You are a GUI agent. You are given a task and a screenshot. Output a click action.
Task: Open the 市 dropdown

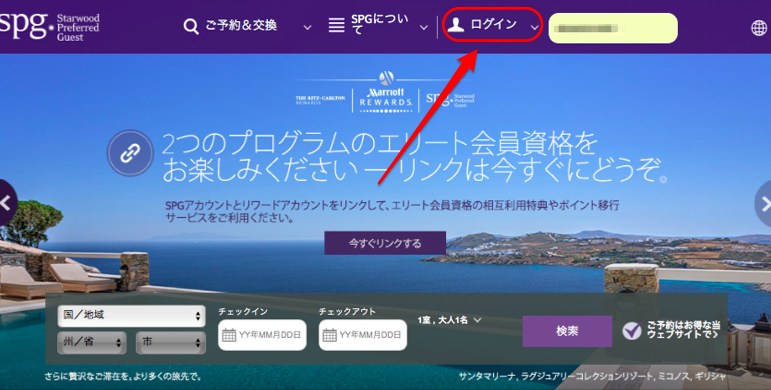click(171, 343)
